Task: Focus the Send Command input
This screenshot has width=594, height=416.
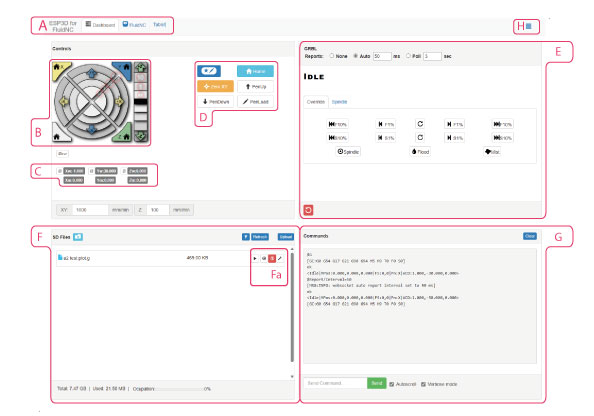Action: click(335, 383)
